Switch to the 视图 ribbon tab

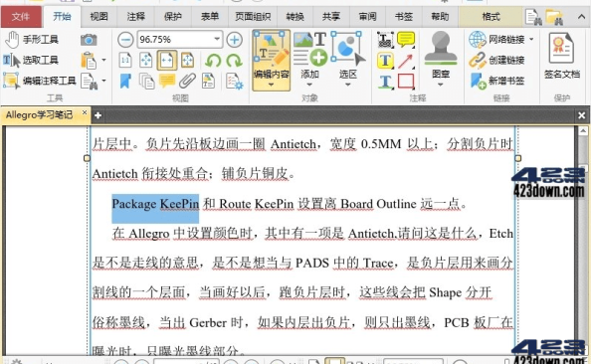(x=98, y=17)
